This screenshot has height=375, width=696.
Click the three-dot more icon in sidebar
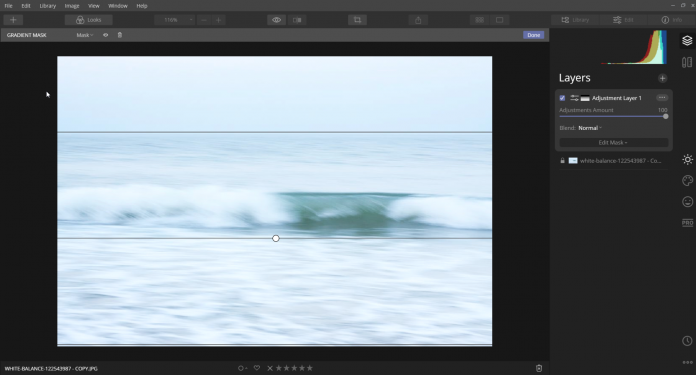pyautogui.click(x=687, y=362)
